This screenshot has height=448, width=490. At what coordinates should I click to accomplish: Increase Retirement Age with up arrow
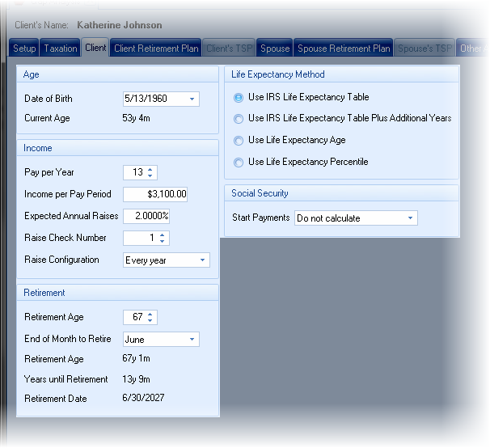(151, 314)
